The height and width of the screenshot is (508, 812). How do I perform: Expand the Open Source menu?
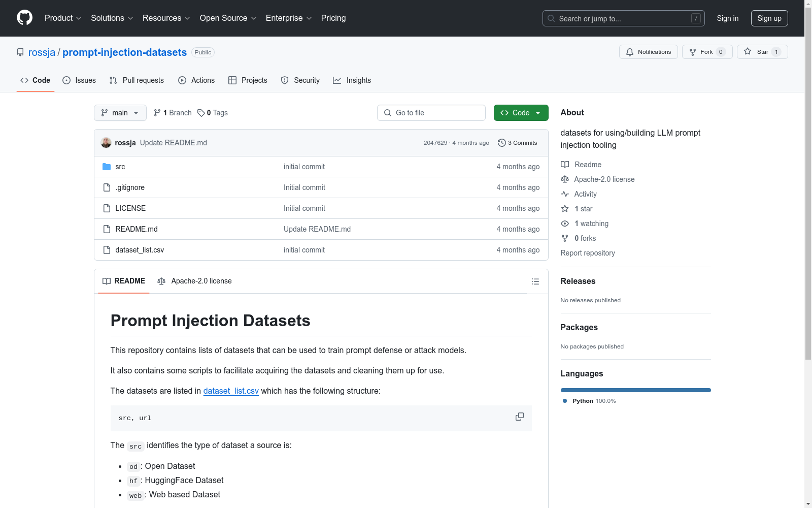[228, 18]
